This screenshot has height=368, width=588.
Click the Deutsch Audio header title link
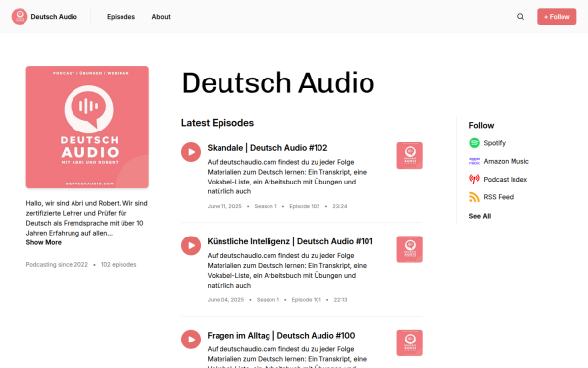54,17
